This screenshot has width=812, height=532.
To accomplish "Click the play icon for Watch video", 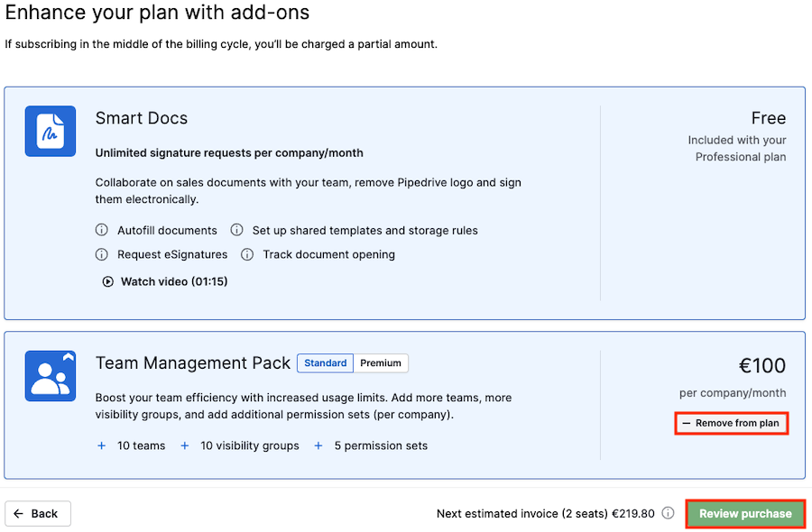I will coord(107,281).
